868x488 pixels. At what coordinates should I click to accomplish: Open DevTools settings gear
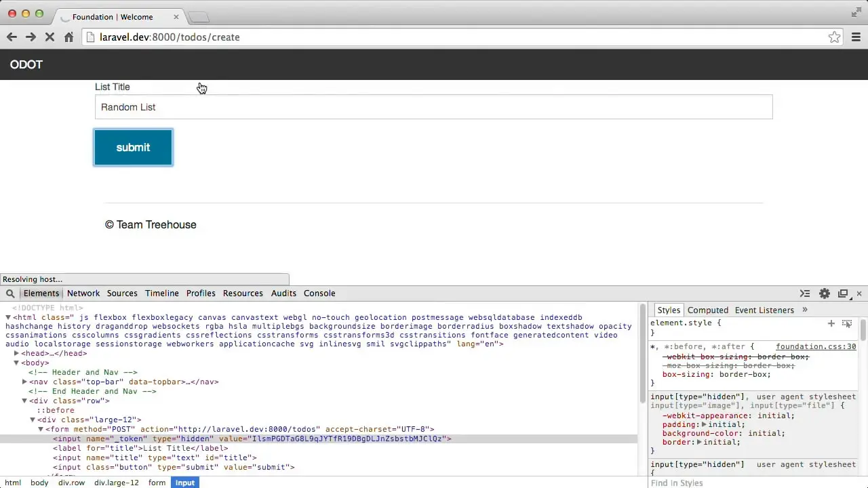(825, 293)
